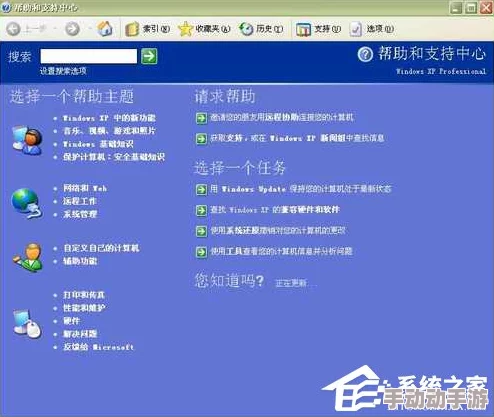Click the person customize icon beside 自定义自己的计算机
Viewport: 494px width, 417px height.
(28, 257)
